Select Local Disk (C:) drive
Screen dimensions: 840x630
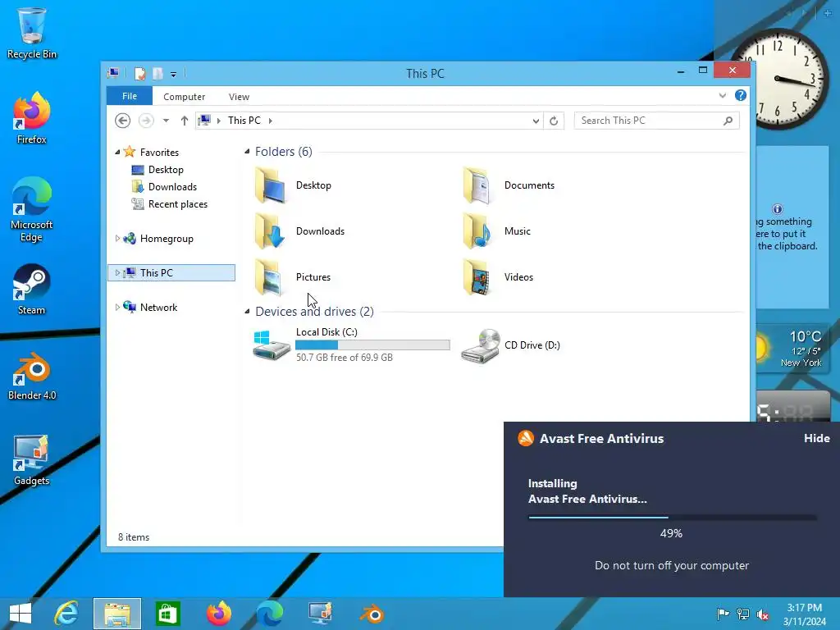pyautogui.click(x=351, y=345)
